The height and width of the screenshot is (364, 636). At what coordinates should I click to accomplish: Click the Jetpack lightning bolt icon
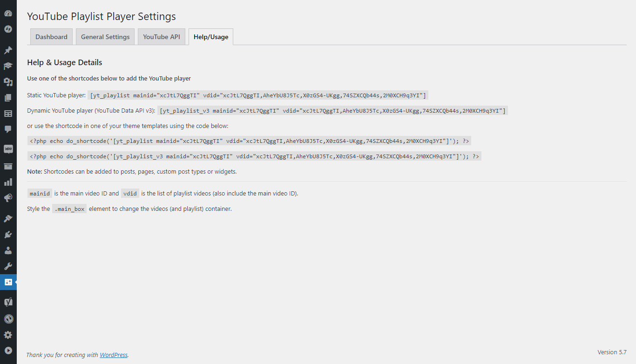(x=8, y=29)
